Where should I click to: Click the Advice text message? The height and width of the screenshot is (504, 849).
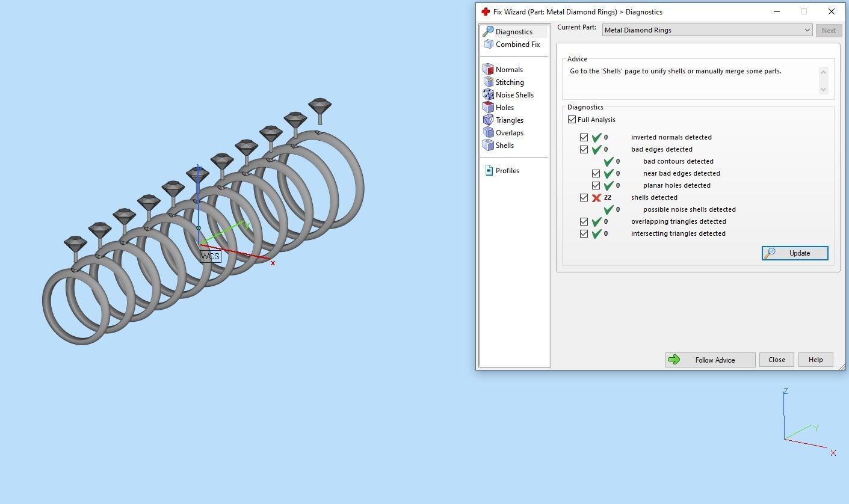[x=675, y=71]
